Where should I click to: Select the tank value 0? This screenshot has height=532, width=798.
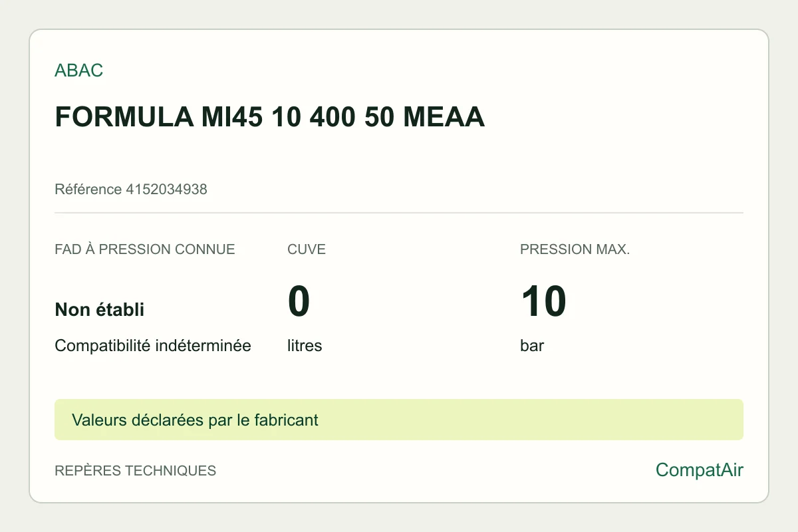click(x=299, y=301)
